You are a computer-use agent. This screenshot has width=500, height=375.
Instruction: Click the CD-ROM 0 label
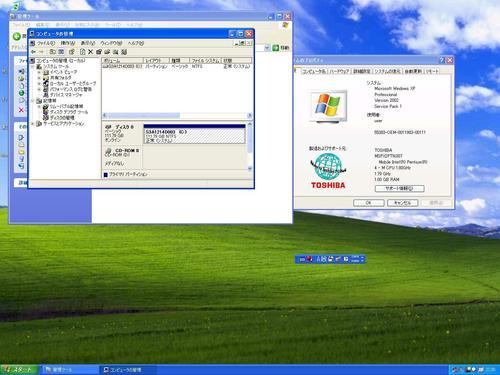(122, 151)
